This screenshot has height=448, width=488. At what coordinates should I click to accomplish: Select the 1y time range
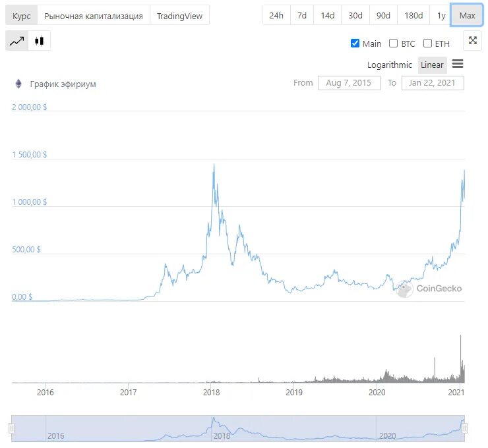pos(441,15)
